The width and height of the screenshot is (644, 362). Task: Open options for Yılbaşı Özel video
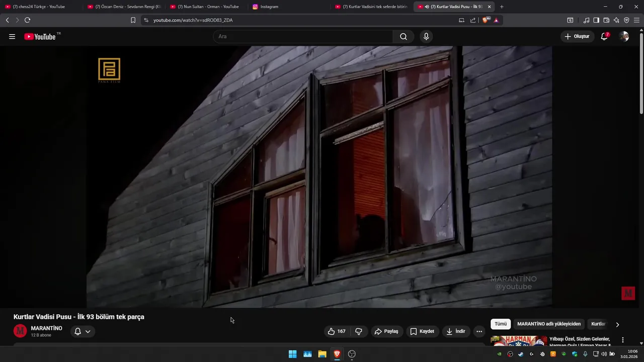click(622, 340)
